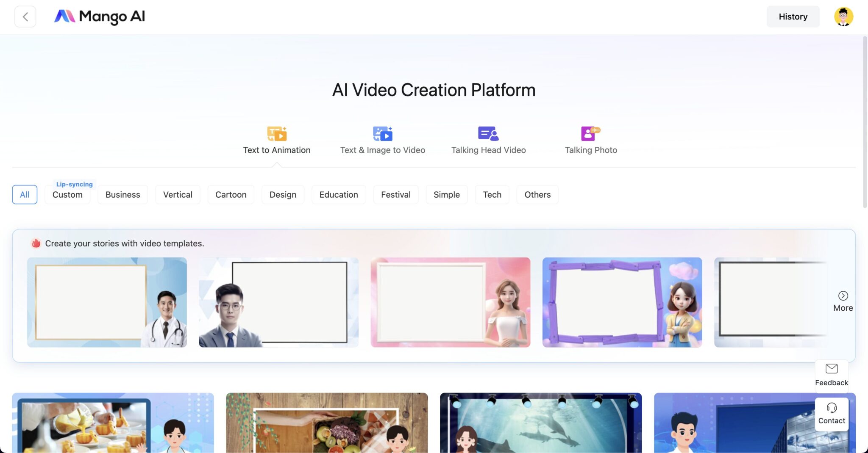Open the Text & Image to Video tool
The height and width of the screenshot is (453, 868).
click(382, 134)
